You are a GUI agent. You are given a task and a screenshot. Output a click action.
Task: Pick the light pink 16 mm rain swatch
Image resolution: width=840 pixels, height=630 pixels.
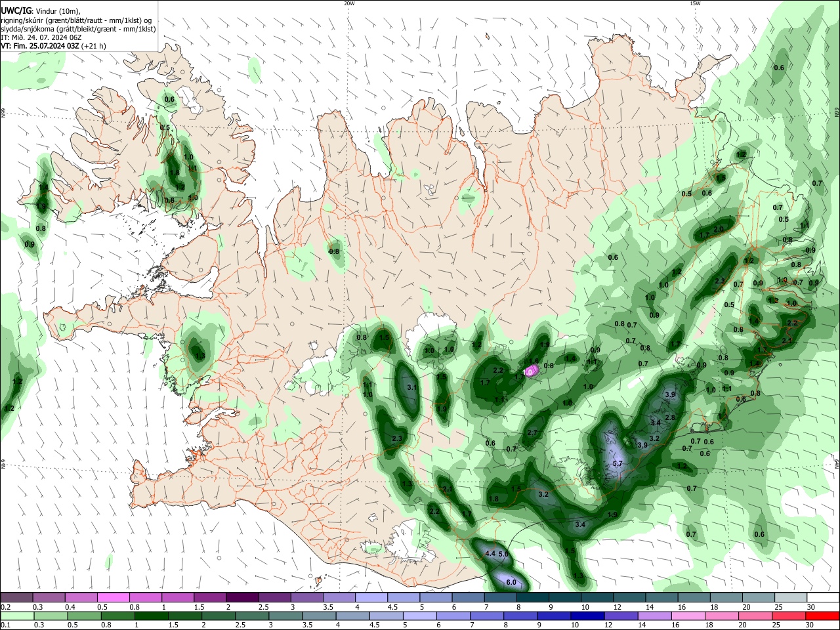click(x=688, y=616)
